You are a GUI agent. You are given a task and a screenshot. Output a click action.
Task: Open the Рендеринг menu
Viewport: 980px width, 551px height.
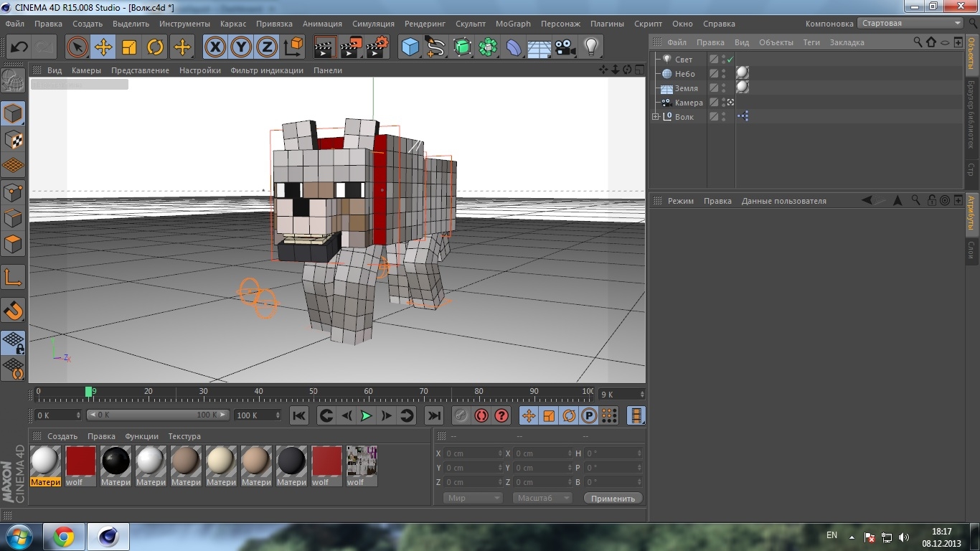coord(424,24)
